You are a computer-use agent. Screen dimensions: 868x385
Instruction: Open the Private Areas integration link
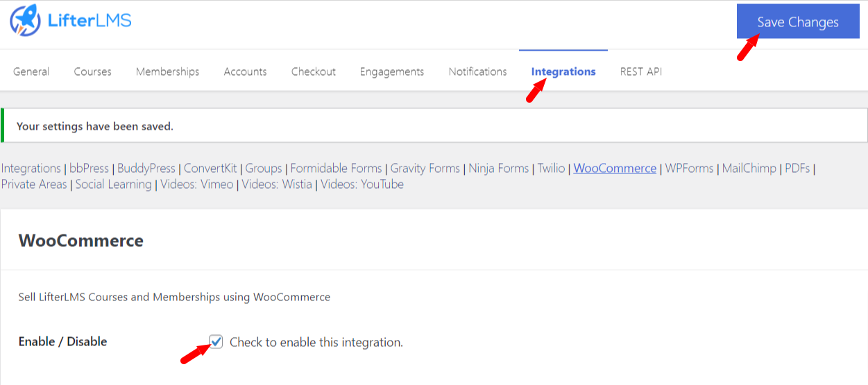34,184
